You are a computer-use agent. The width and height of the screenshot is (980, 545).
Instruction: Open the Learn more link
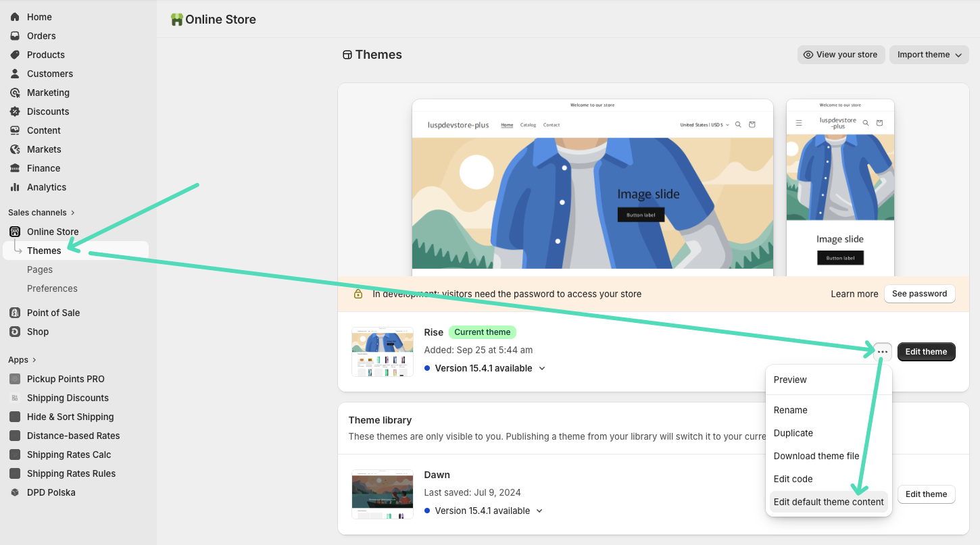(854, 294)
